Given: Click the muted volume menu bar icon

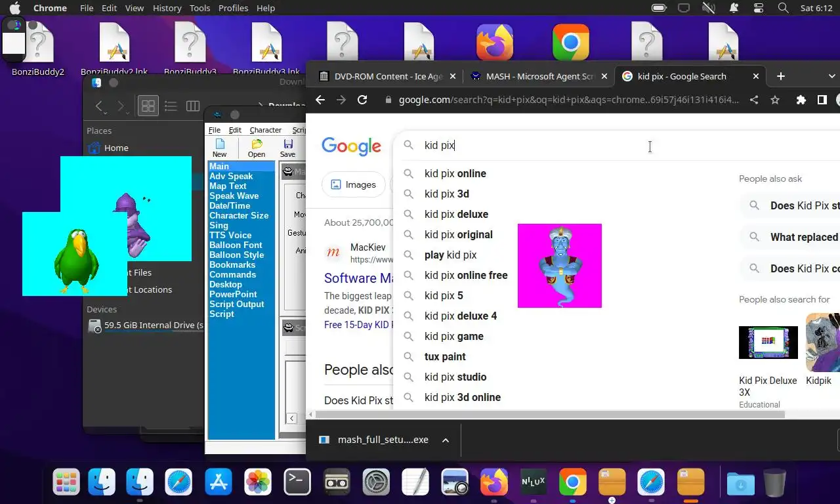Looking at the screenshot, I should (709, 8).
